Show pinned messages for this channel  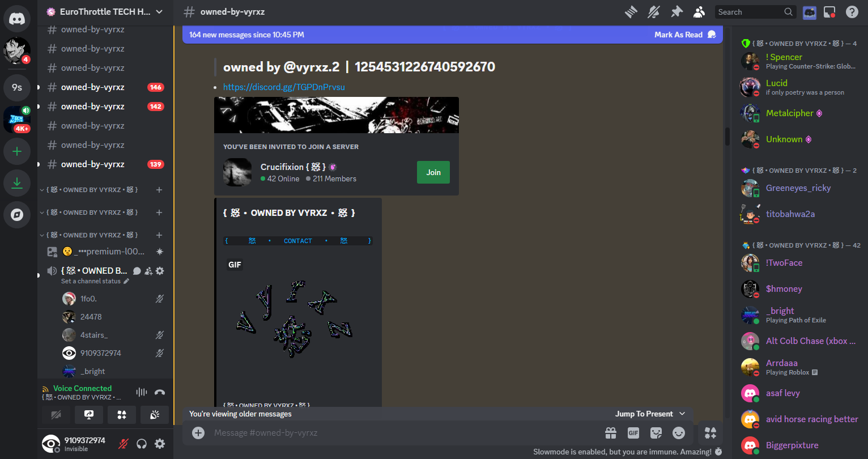point(676,12)
